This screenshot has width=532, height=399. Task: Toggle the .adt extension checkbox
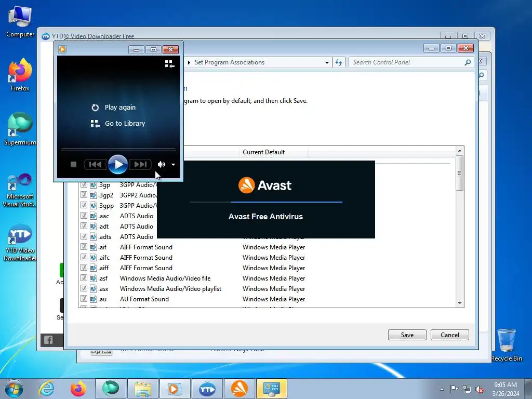point(84,227)
